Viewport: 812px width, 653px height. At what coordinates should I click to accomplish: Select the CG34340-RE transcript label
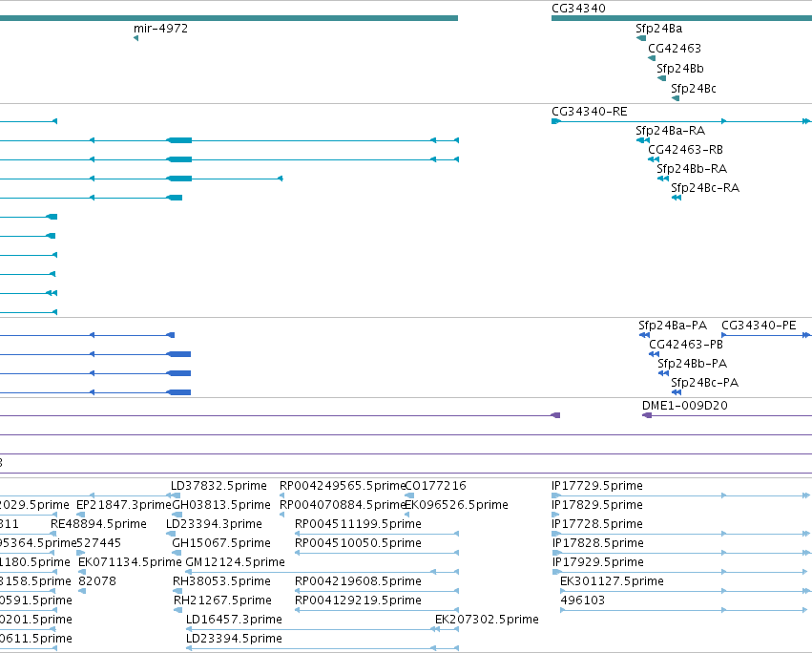590,112
